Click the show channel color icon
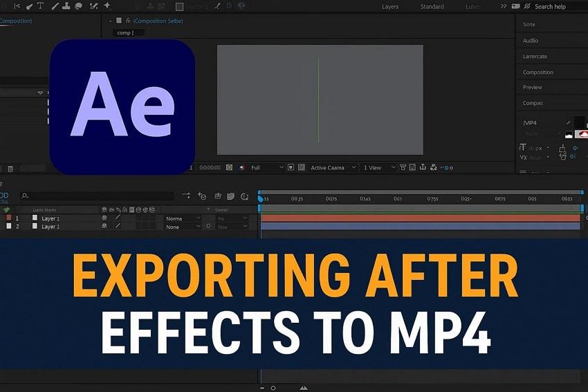The image size is (588, 392). point(242,167)
